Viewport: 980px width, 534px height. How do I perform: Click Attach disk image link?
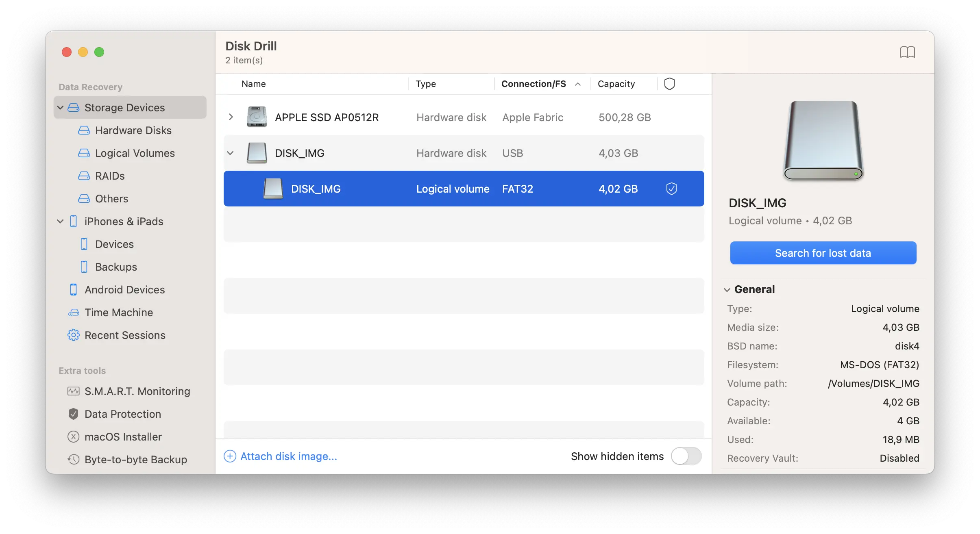[289, 456]
